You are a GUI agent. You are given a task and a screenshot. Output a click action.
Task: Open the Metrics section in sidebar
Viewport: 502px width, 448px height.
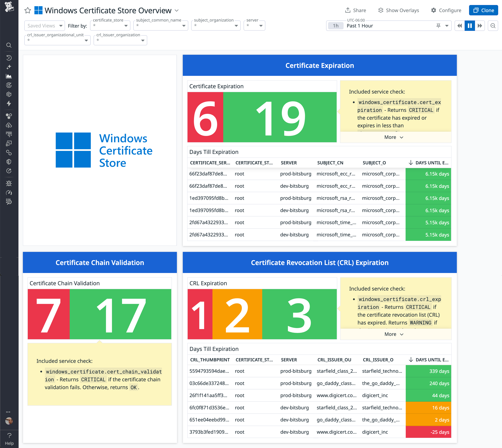tap(9, 76)
